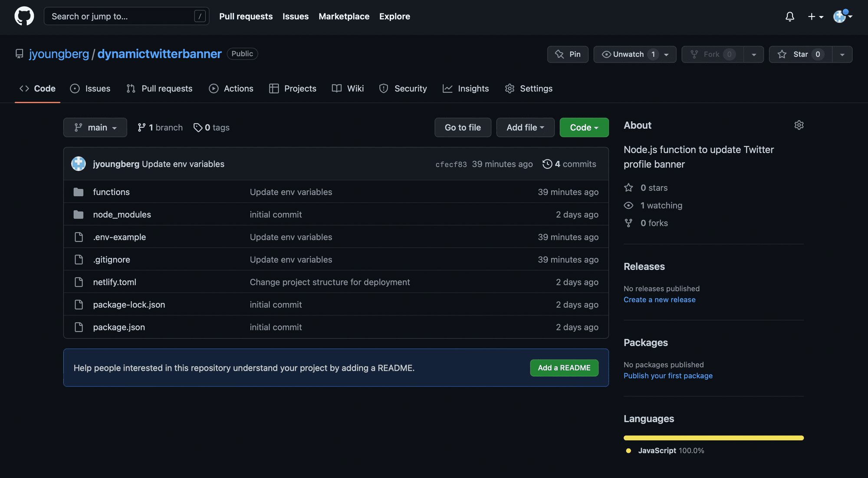Screen dimensions: 868x478
Task: Switch to the Wiki tab
Action: [348, 88]
